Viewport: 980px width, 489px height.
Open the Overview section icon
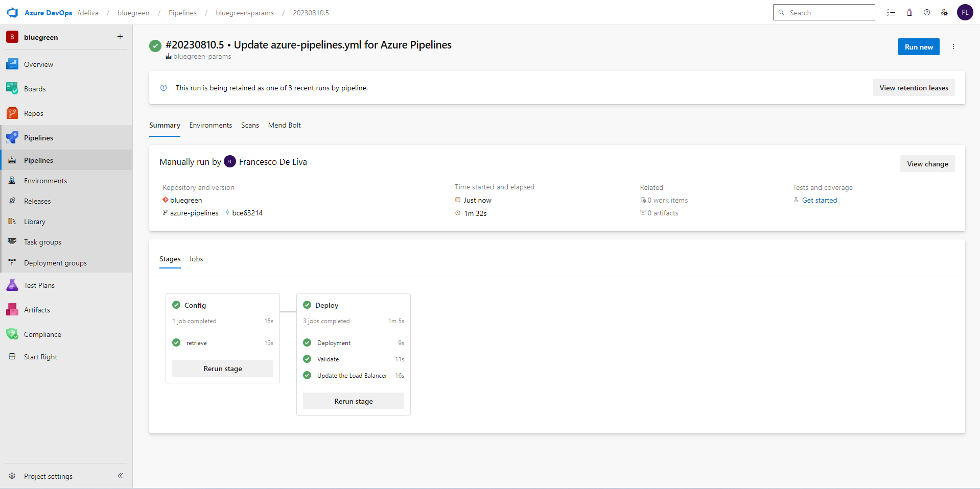[x=12, y=64]
